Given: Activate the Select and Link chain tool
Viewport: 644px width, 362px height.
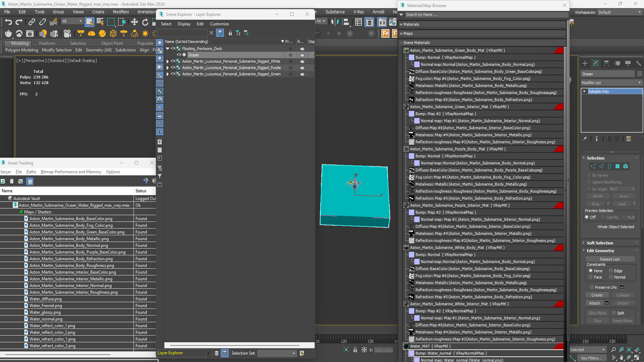Looking at the screenshot, I should 32,22.
